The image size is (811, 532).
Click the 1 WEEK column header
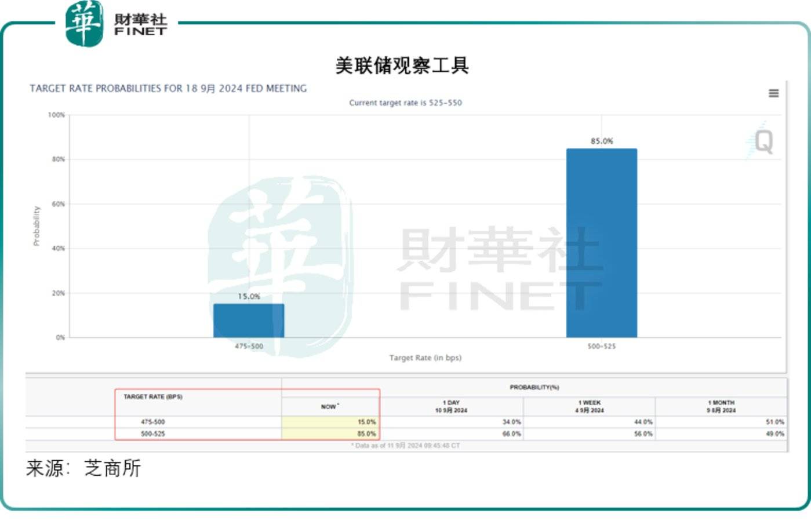[x=589, y=406]
